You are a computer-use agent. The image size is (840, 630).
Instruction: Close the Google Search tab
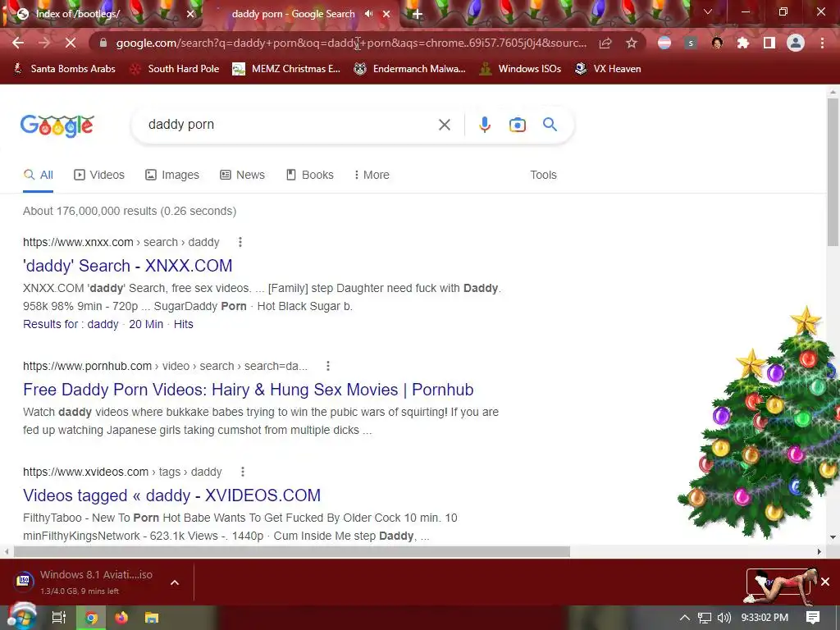[x=386, y=14]
